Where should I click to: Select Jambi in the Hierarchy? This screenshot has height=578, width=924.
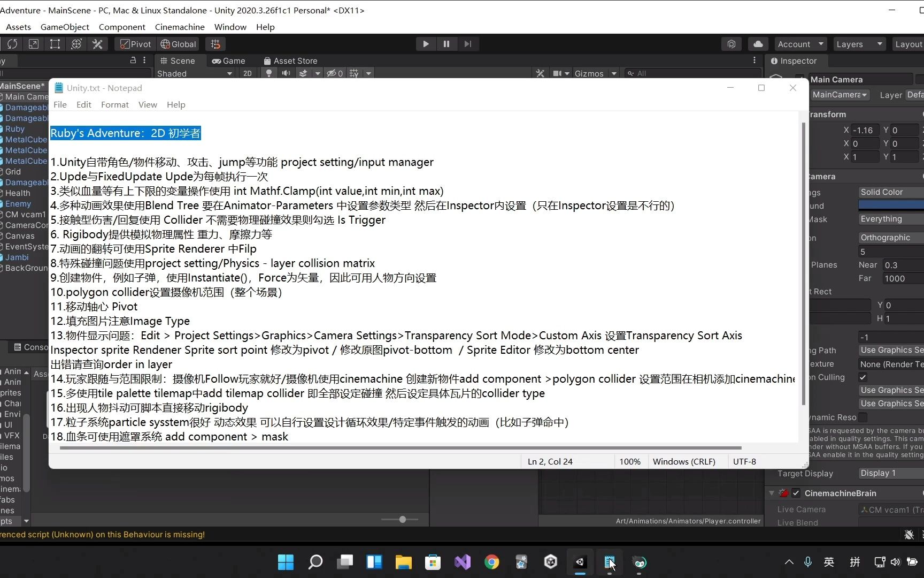[17, 257]
